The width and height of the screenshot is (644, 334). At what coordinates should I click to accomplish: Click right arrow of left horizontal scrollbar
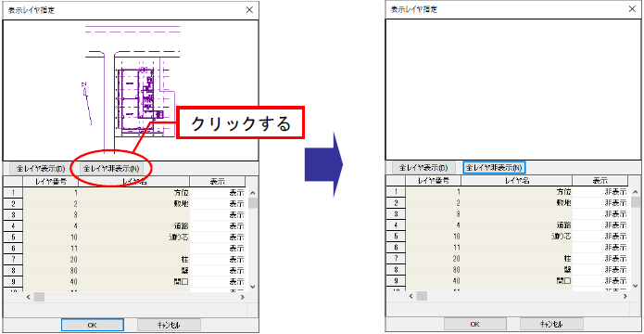243,297
